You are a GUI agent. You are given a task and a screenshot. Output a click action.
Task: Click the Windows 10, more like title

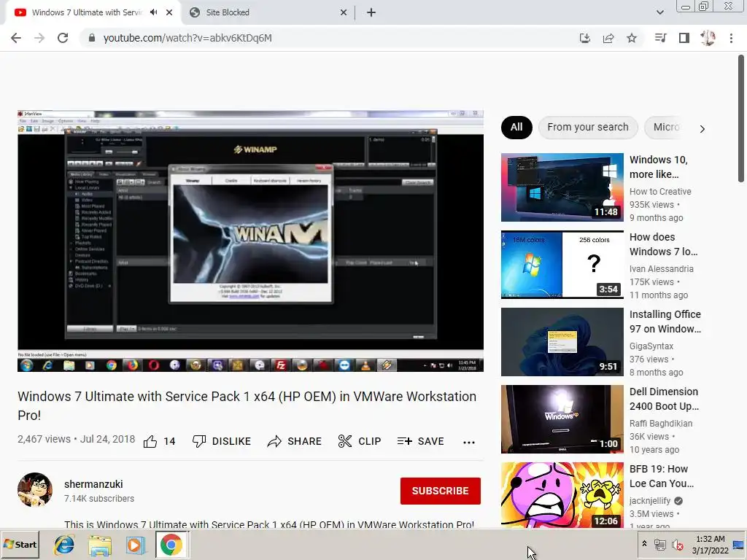pyautogui.click(x=659, y=167)
